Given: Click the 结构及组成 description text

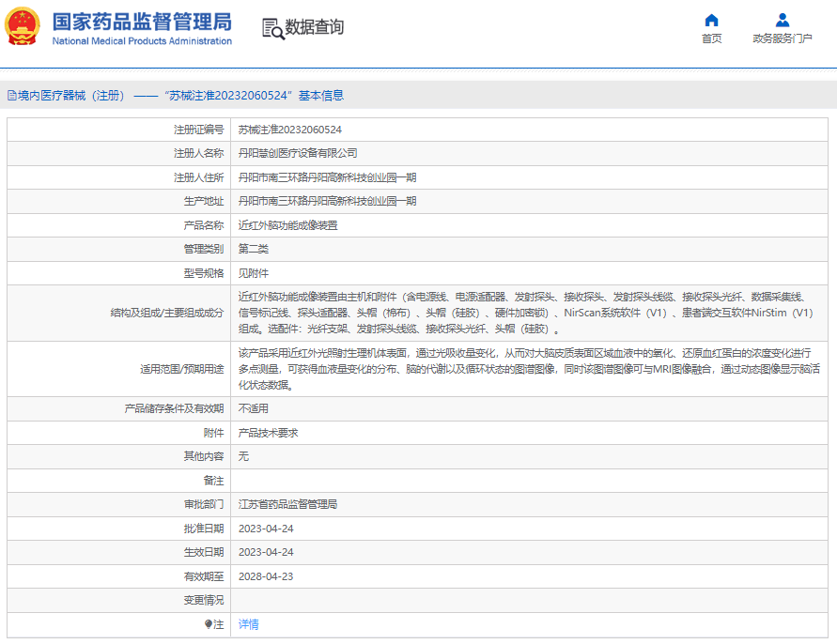Looking at the screenshot, I should (526, 313).
